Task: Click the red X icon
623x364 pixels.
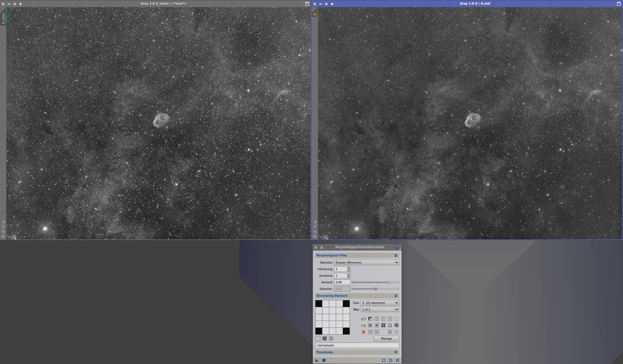Action: 364,332
